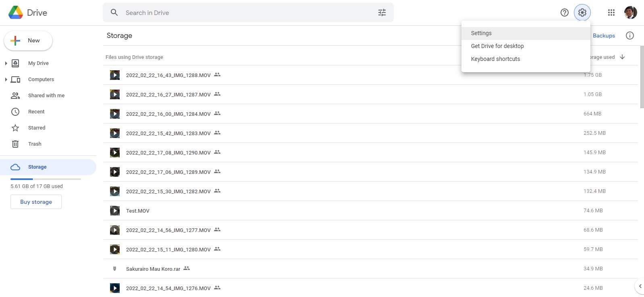Screen dimensions: 644x297
Task: Toggle storage used sort direction arrow
Action: pos(622,57)
